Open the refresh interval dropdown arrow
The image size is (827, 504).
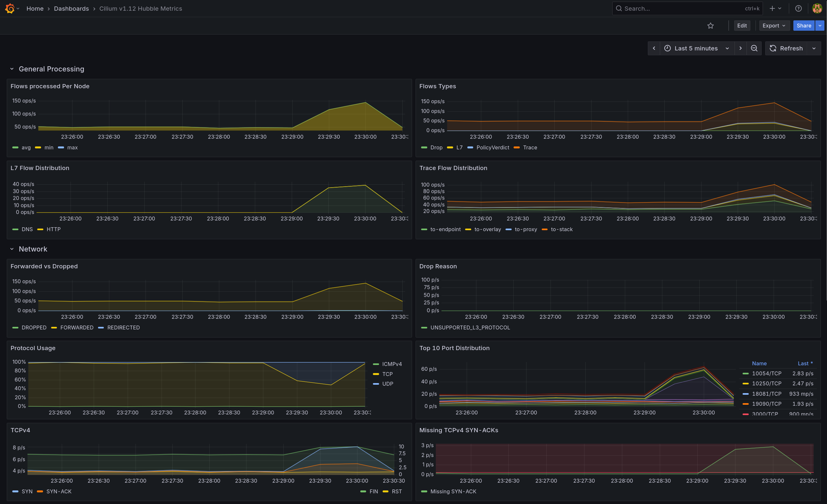pyautogui.click(x=814, y=48)
